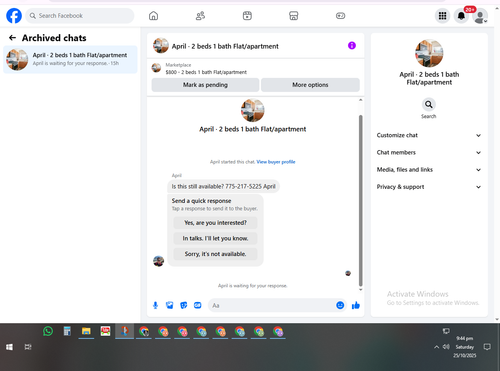Open the Windows Start menu
Image resolution: width=500 pixels, height=371 pixels.
tap(9, 347)
